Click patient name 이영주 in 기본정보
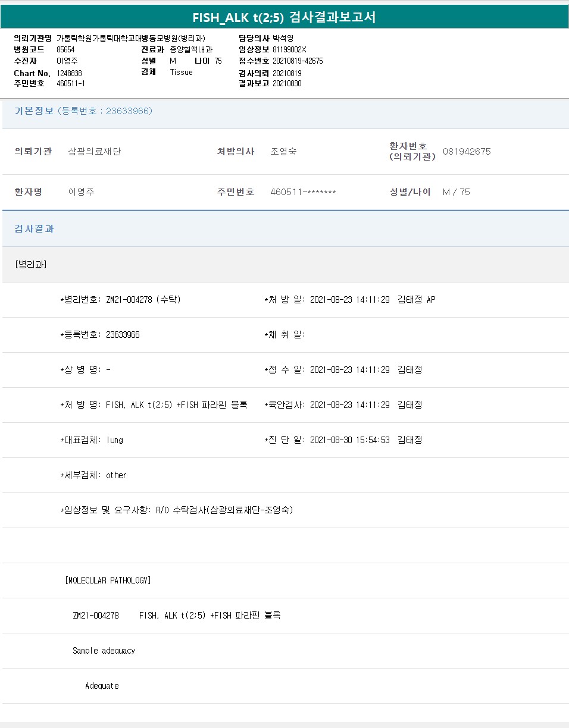 coord(82,192)
